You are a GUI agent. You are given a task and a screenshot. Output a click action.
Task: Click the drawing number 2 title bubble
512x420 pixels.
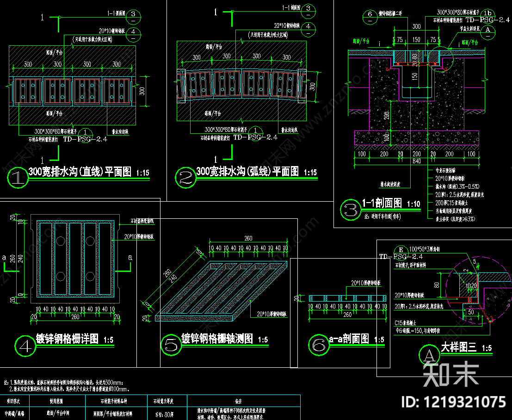[186, 178]
